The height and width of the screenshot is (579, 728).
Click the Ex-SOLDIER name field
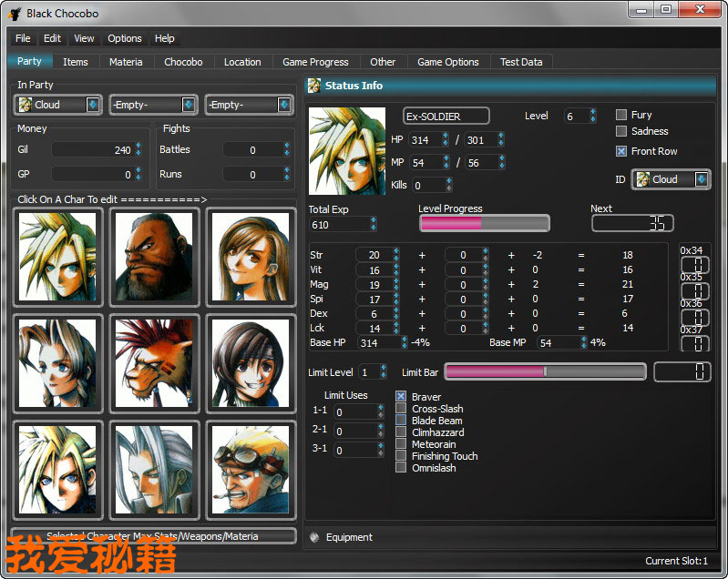click(x=446, y=117)
